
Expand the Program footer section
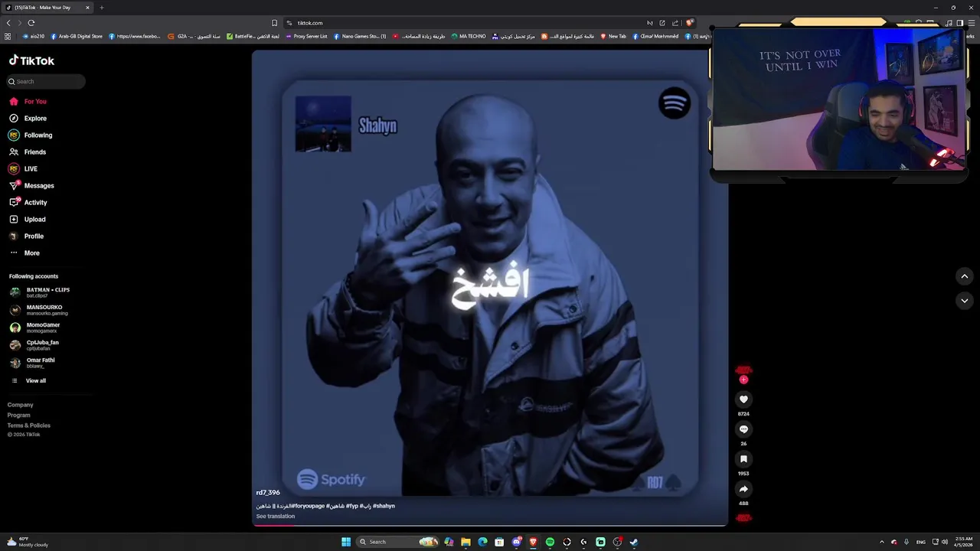click(19, 415)
